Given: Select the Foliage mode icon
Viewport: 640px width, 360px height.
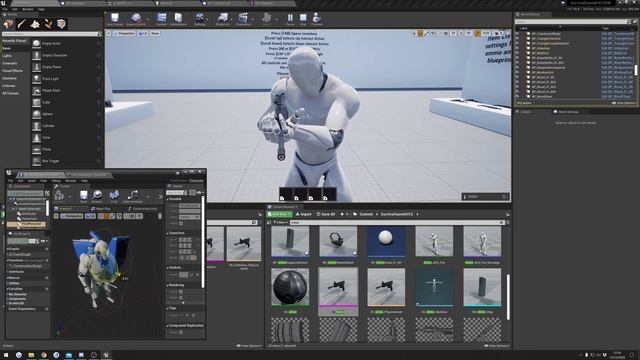Looking at the screenshot, I should (48, 24).
